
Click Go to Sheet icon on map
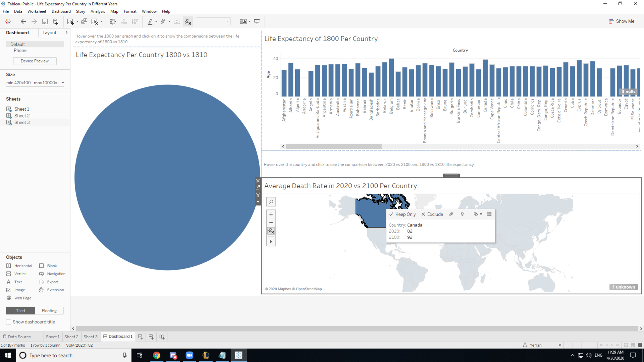point(258,188)
